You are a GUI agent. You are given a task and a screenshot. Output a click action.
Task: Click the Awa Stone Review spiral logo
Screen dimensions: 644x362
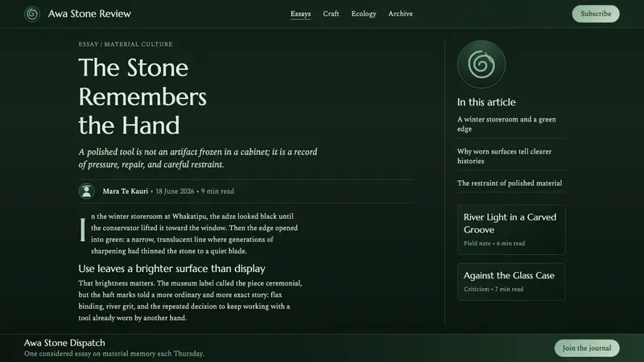(x=32, y=14)
